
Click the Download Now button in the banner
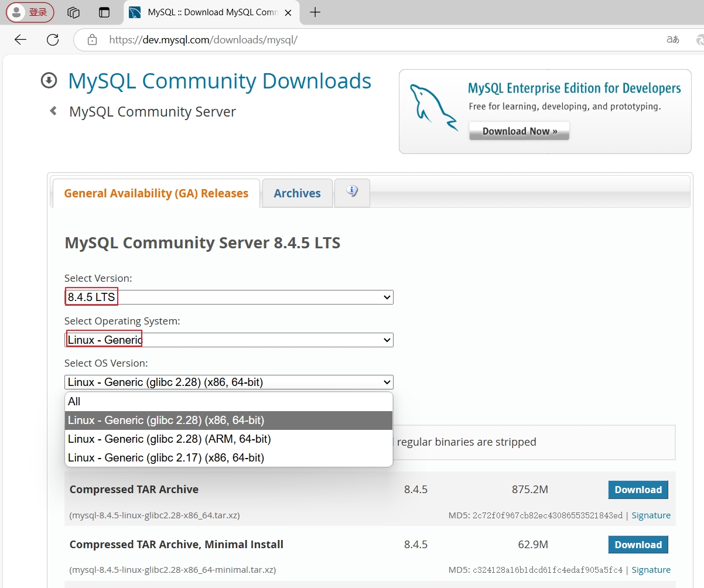519,131
